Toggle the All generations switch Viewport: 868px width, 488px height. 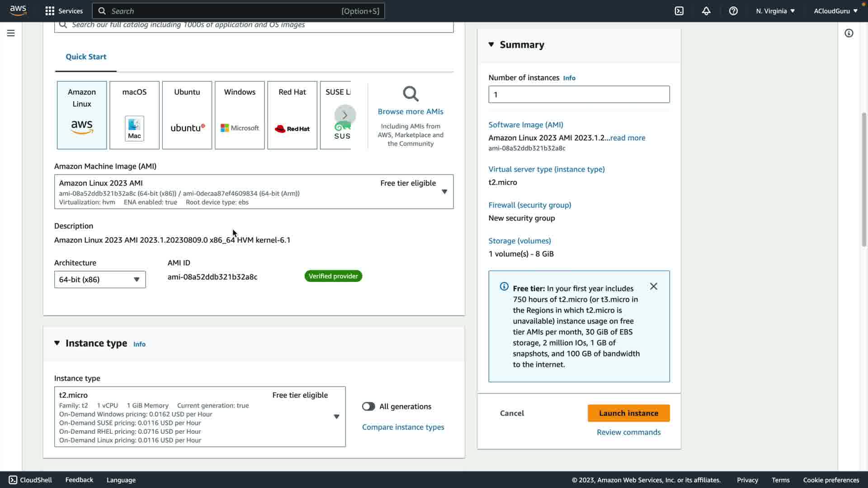click(368, 406)
